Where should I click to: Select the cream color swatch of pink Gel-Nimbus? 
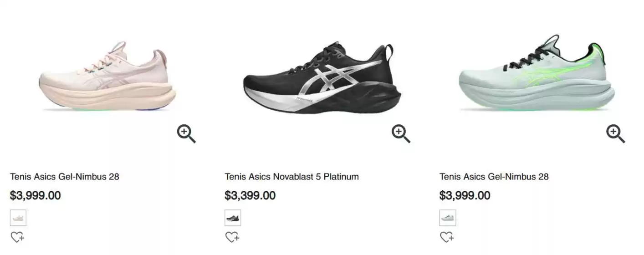pos(18,218)
